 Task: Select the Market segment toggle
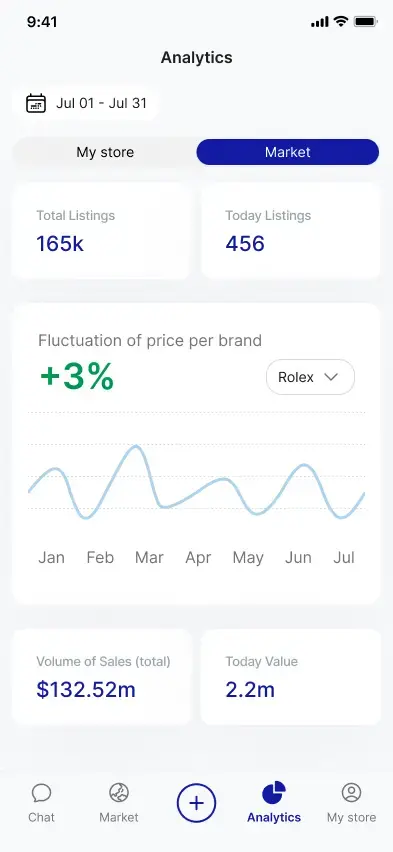point(288,152)
